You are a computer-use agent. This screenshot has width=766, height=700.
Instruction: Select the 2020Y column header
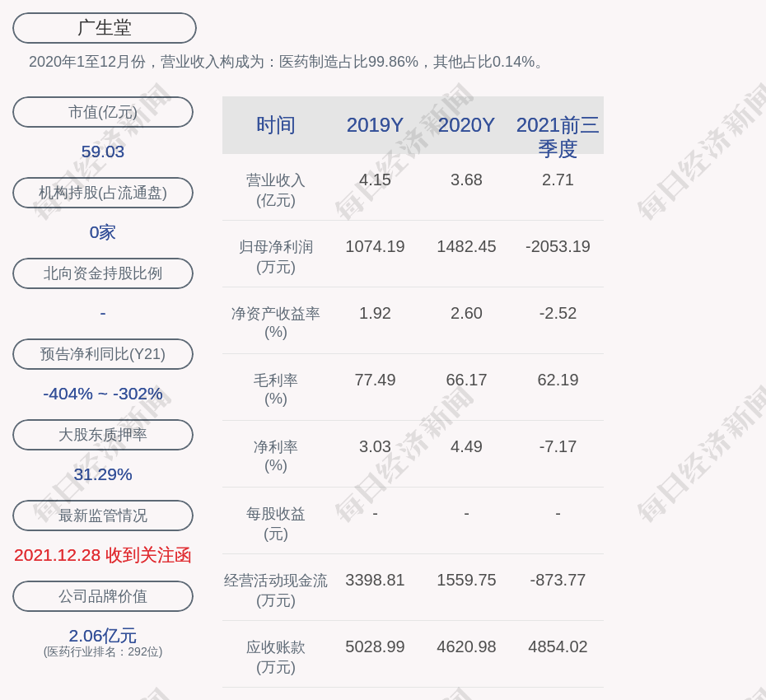(x=466, y=125)
